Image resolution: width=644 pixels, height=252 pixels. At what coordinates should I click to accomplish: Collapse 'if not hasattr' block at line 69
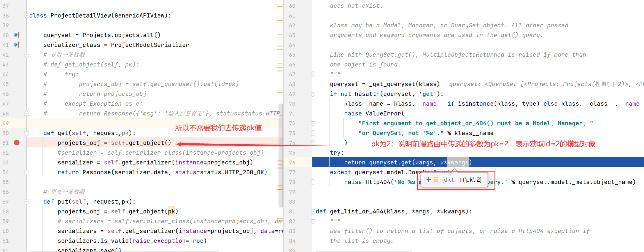[x=313, y=94]
